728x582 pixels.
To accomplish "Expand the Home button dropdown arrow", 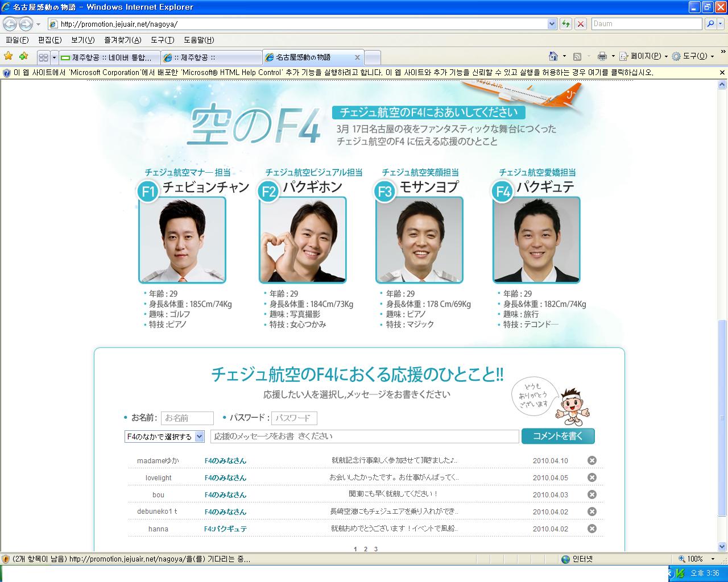I will click(x=564, y=56).
